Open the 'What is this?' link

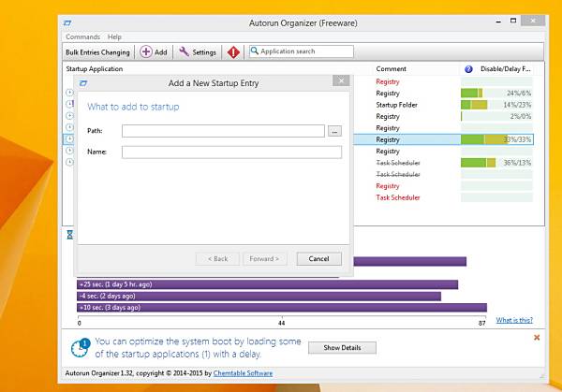pos(514,320)
